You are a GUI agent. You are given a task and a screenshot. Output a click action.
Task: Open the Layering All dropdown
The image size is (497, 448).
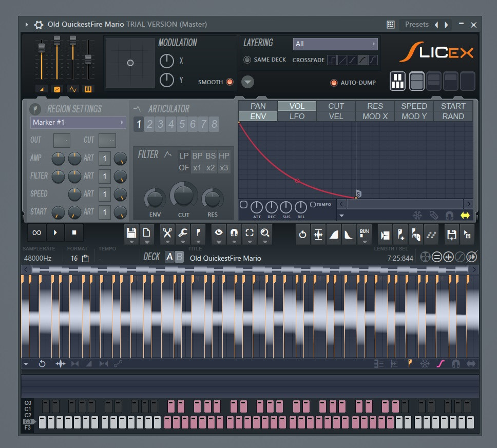[x=335, y=44]
